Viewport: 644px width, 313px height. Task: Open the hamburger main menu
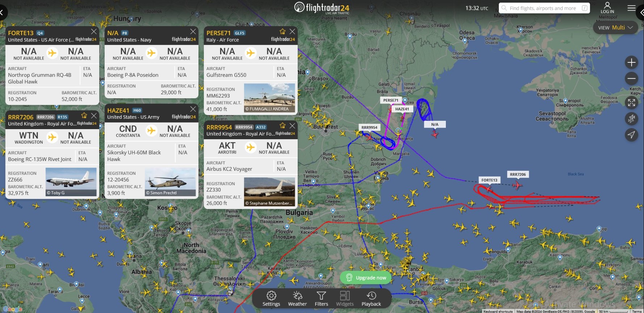[631, 8]
